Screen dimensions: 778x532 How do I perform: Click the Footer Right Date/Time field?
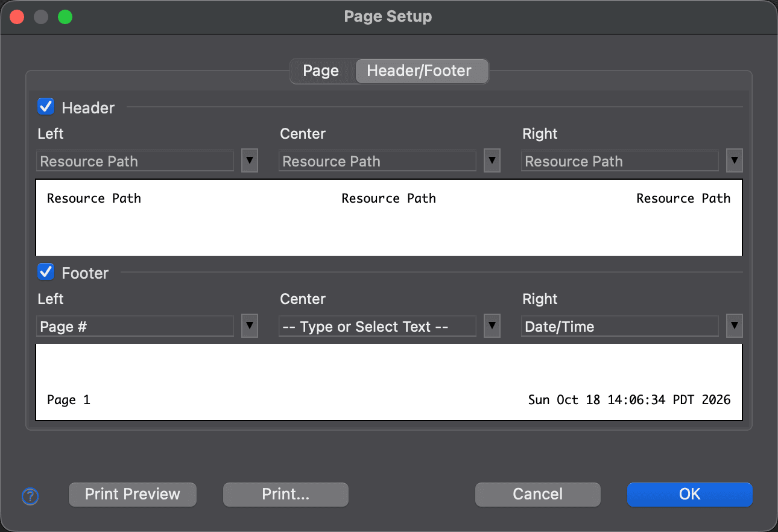pos(620,326)
